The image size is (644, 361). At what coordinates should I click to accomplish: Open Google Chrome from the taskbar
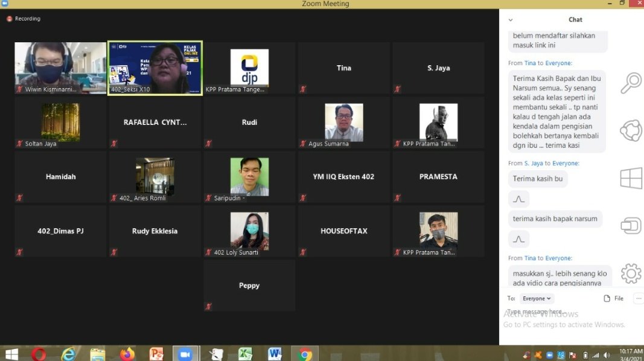coord(305,354)
